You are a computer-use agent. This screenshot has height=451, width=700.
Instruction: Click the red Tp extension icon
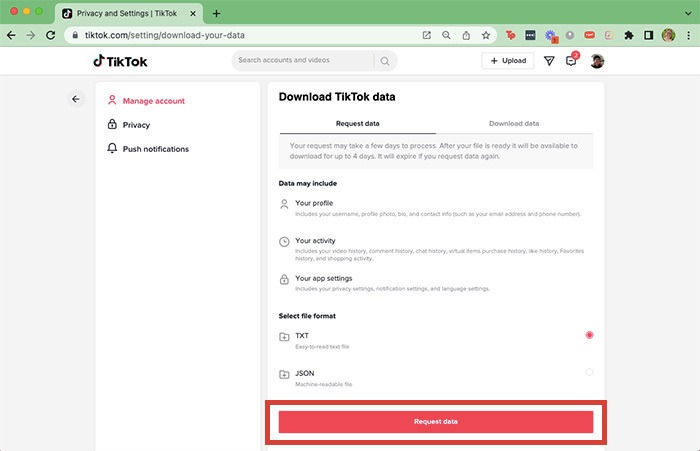click(x=510, y=35)
